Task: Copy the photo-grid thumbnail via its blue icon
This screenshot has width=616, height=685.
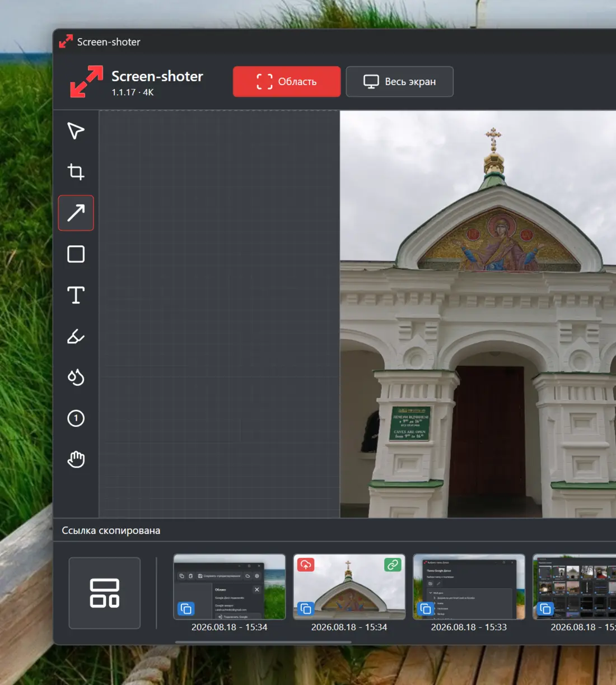Action: (545, 608)
